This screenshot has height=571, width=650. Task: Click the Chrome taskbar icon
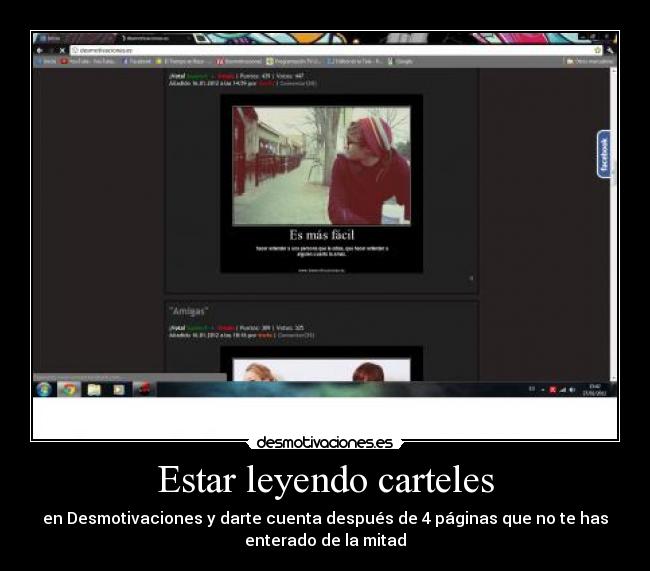69,389
